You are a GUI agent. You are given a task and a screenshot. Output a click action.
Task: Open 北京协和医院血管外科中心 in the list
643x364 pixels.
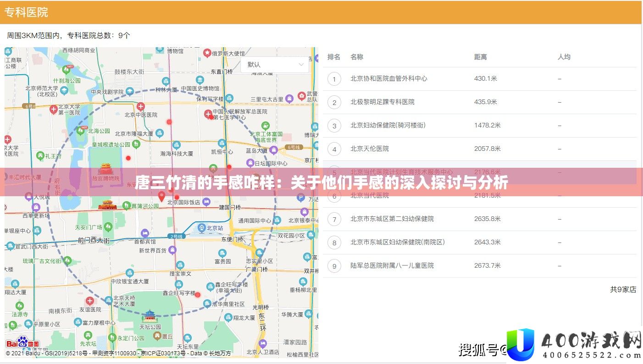pos(389,78)
